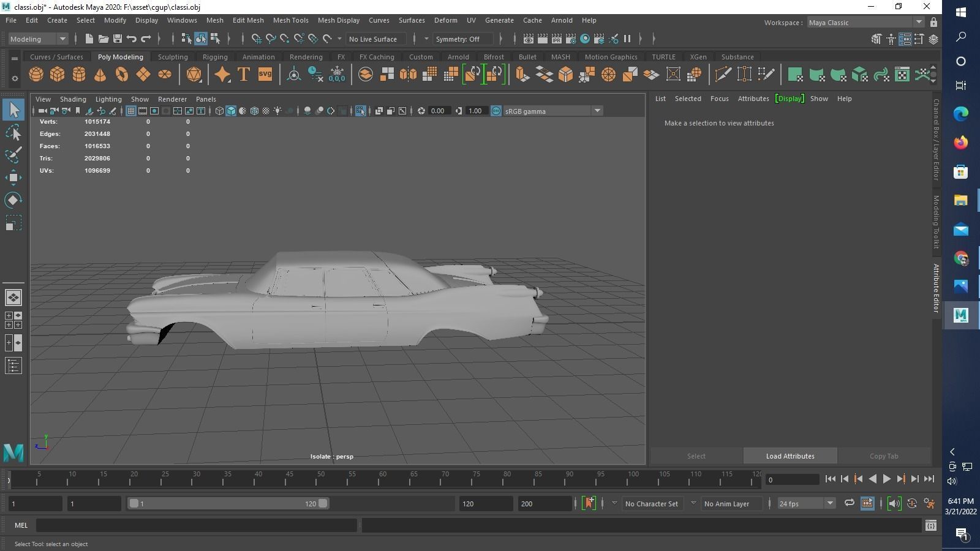Expand the sRGB gamma view transform dropdown
Image resolution: width=980 pixels, height=551 pixels.
pos(597,111)
